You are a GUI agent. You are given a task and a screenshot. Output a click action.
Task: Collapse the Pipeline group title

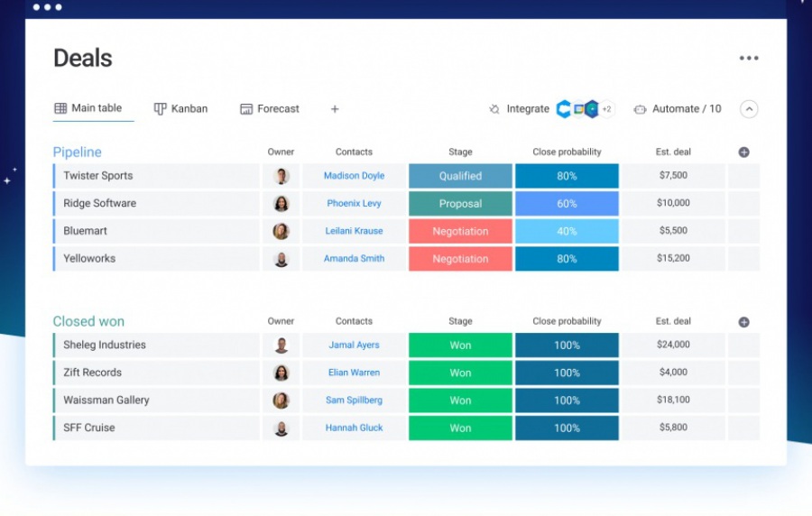point(78,152)
